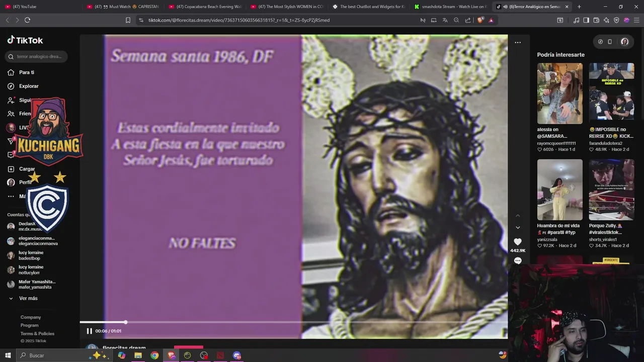The image size is (644, 362).
Task: Open File Explorer from taskbar
Action: (138, 355)
